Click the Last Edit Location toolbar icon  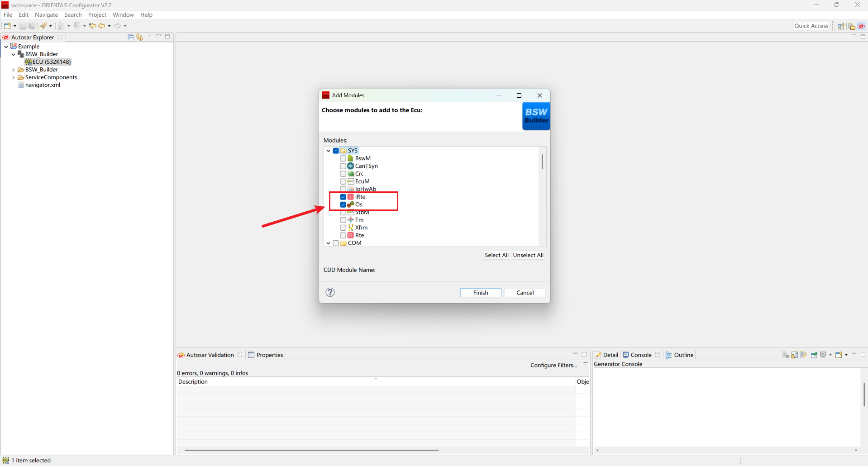92,26
